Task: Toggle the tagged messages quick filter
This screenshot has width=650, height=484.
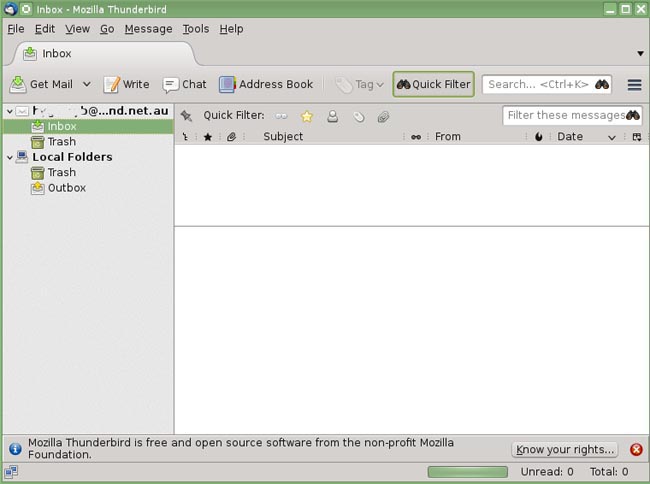Action: click(359, 117)
